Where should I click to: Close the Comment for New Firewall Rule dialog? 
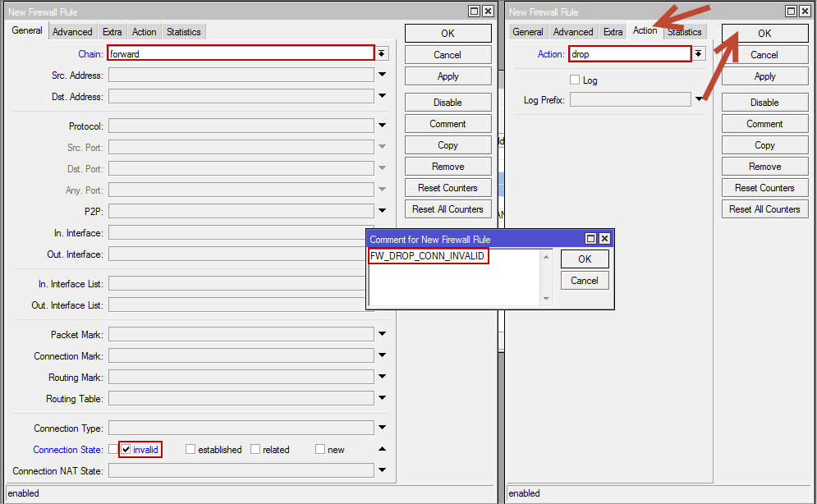point(604,239)
